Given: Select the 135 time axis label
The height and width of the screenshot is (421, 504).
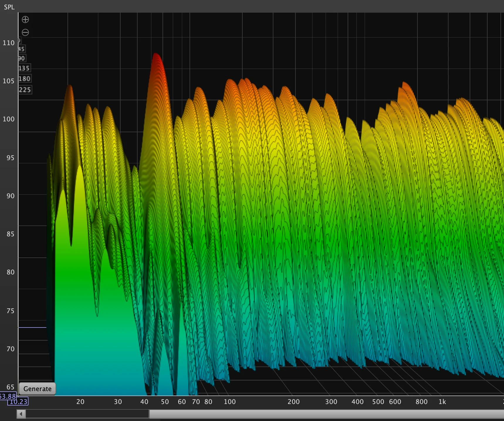Looking at the screenshot, I should tap(24, 68).
